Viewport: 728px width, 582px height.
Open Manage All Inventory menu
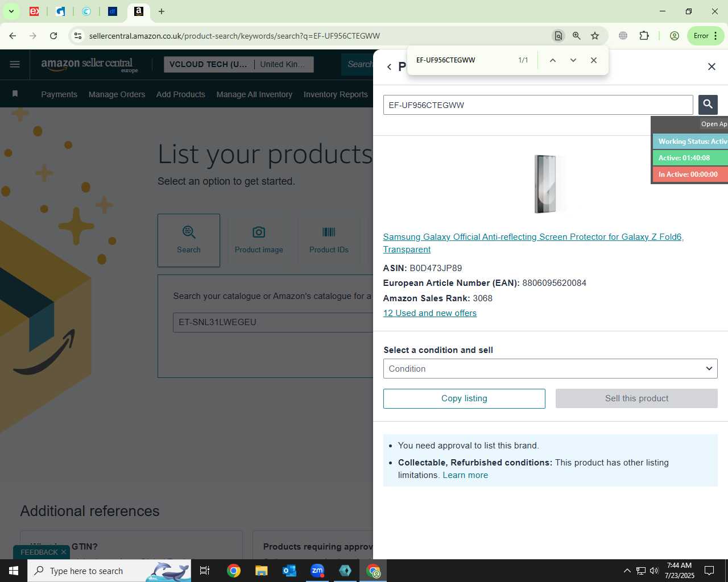click(x=254, y=94)
